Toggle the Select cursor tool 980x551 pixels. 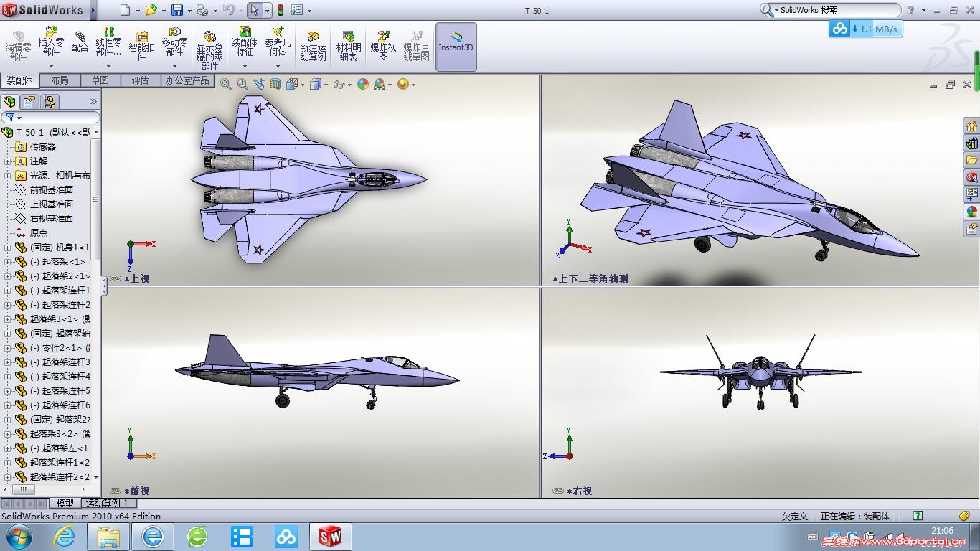(255, 10)
